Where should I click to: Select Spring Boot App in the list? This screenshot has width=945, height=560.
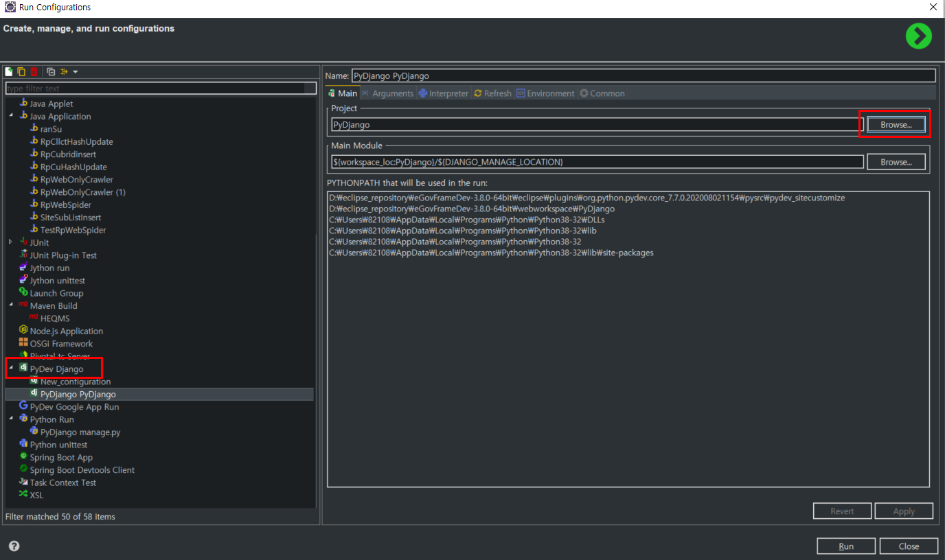[x=61, y=457]
